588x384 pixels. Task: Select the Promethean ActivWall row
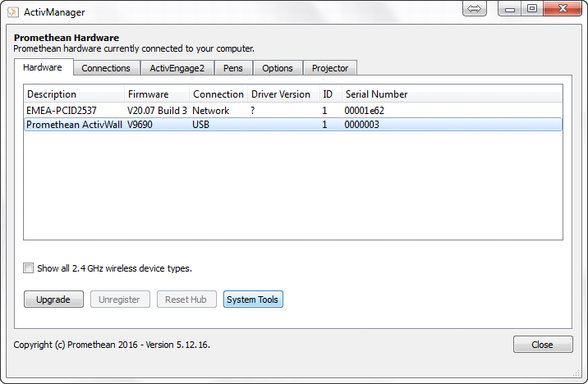click(x=293, y=125)
